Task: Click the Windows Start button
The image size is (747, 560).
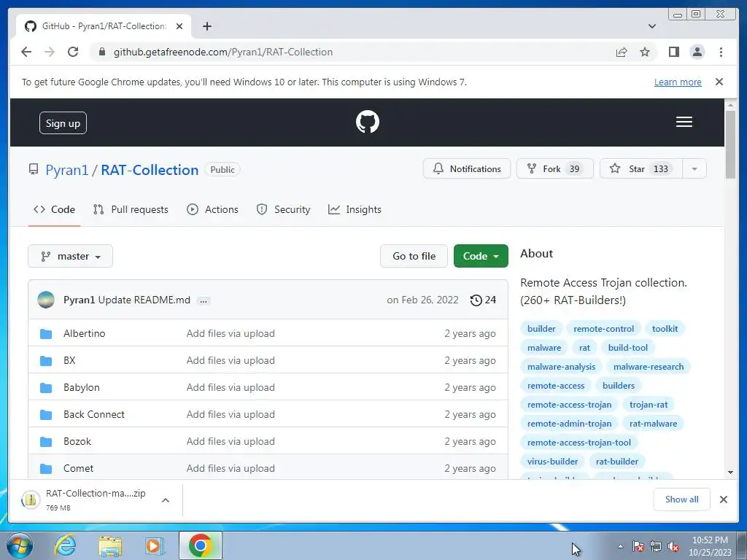Action: pyautogui.click(x=19, y=545)
